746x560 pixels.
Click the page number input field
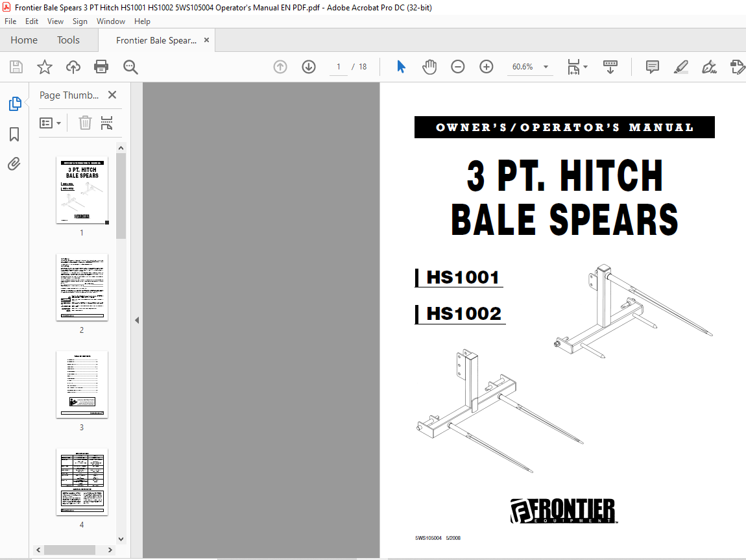(338, 67)
